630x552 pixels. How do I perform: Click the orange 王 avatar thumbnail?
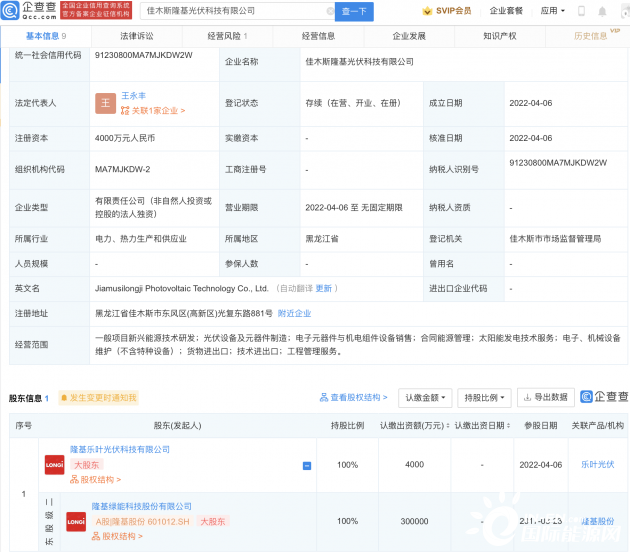pos(105,103)
